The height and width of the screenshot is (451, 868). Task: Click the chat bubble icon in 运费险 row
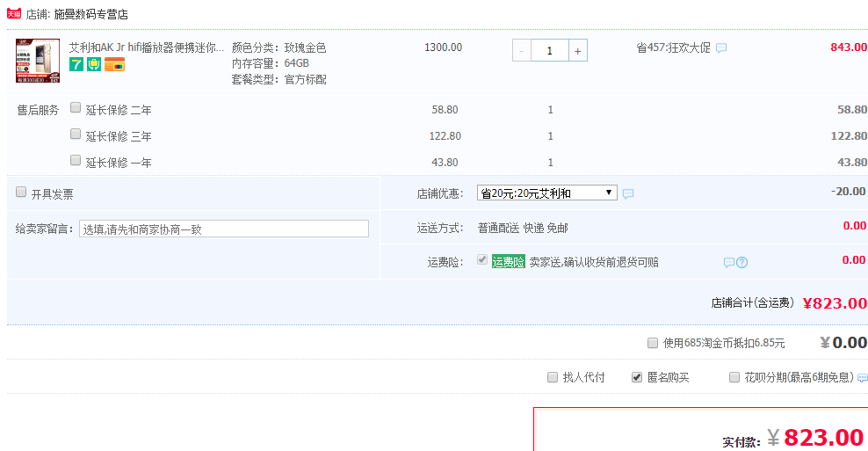pyautogui.click(x=729, y=263)
